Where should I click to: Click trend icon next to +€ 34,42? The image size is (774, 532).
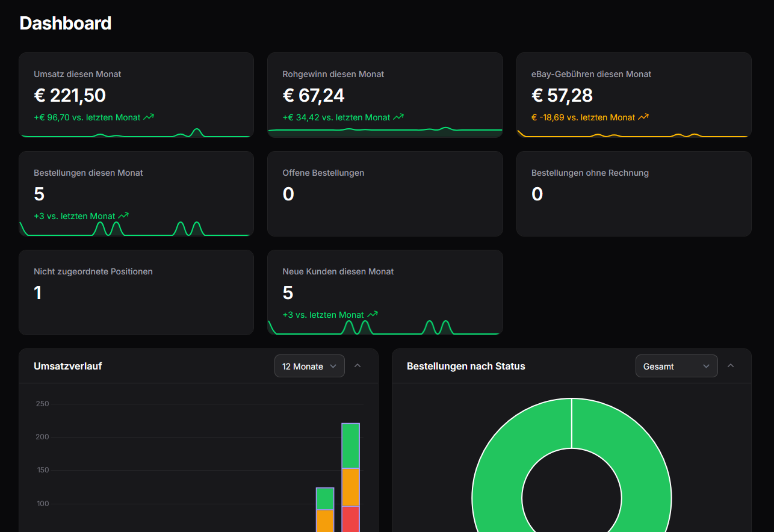pyautogui.click(x=398, y=117)
